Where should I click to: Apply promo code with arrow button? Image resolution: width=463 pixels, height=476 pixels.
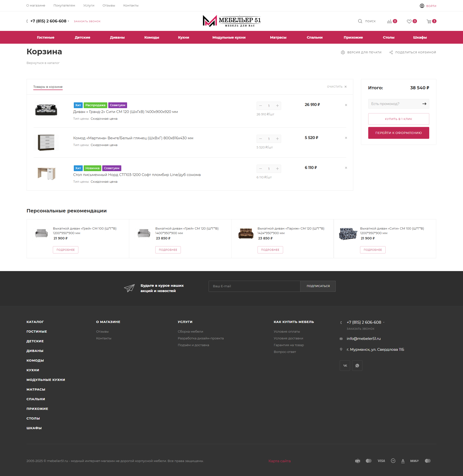(424, 104)
